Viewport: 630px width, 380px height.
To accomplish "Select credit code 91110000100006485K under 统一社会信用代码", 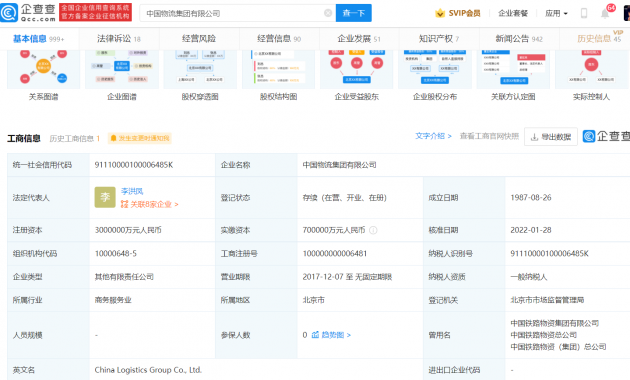I will tap(134, 165).
